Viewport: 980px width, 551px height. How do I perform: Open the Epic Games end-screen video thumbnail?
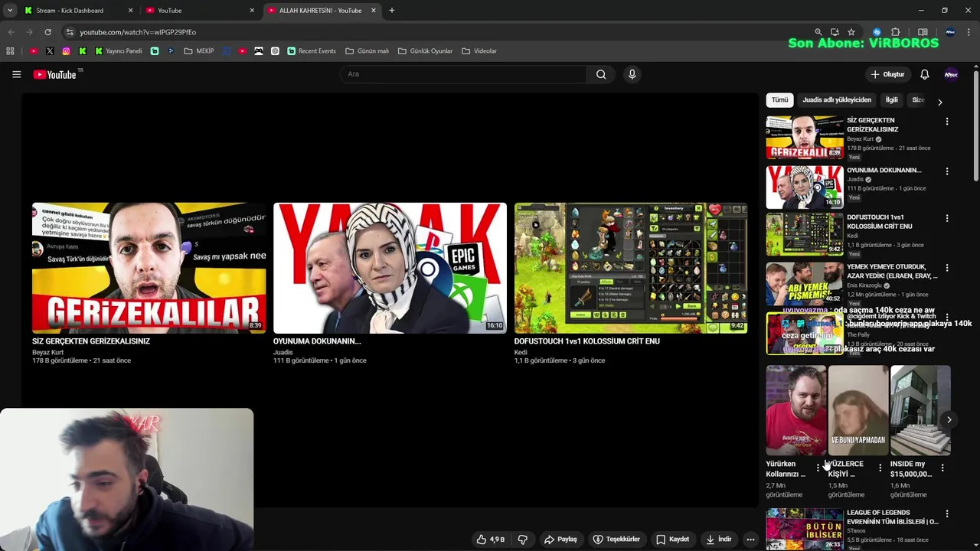tap(390, 268)
